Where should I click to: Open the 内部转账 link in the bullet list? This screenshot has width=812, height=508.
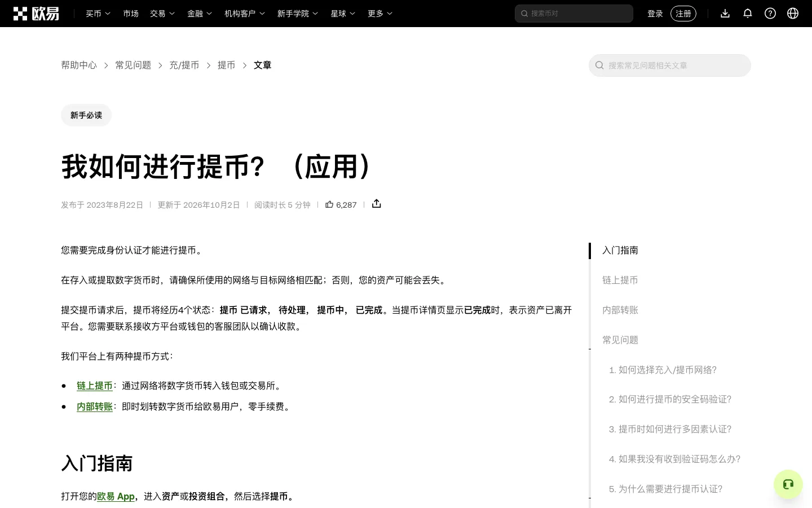(x=95, y=407)
